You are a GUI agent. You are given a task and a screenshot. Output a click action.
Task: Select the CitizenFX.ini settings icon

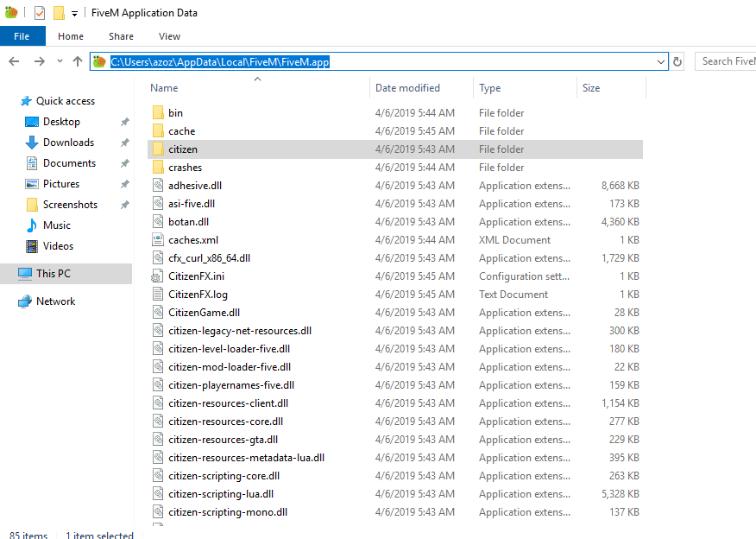[x=157, y=276]
